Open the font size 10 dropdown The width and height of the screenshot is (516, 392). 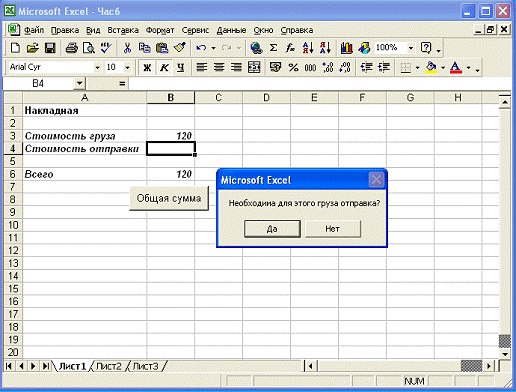click(127, 68)
